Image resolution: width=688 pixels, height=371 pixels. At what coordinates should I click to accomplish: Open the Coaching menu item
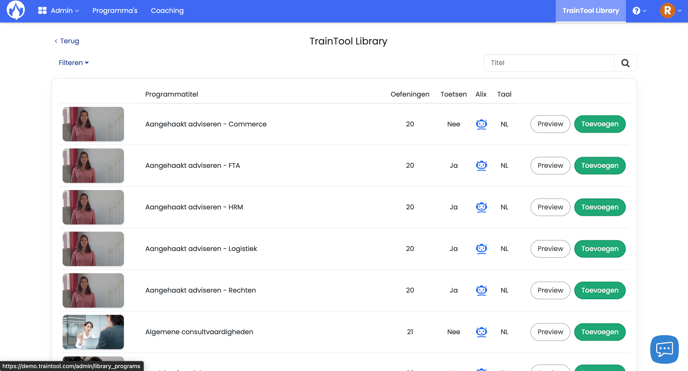coord(167,11)
